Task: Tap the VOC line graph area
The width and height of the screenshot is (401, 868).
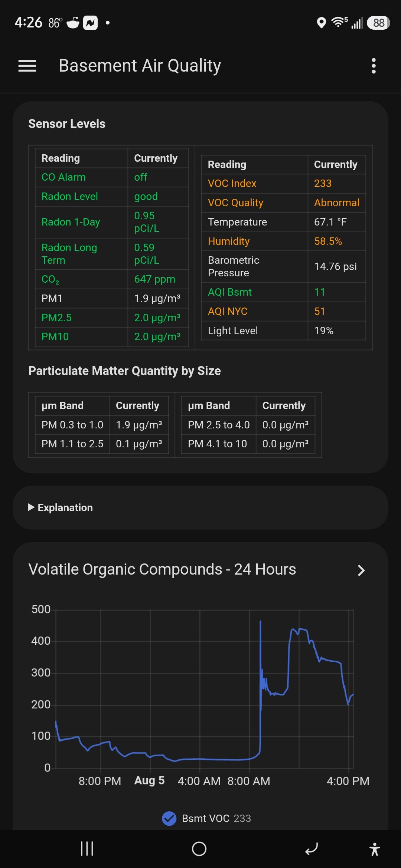Action: (x=205, y=689)
